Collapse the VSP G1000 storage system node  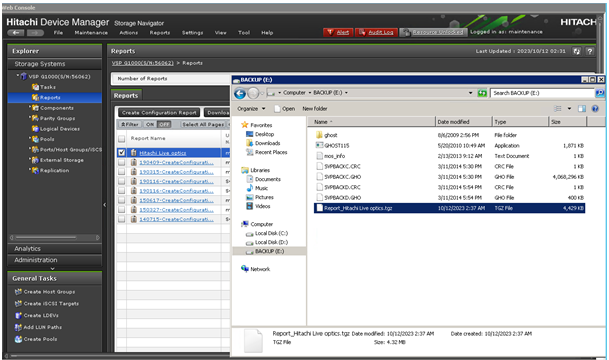(x=17, y=75)
